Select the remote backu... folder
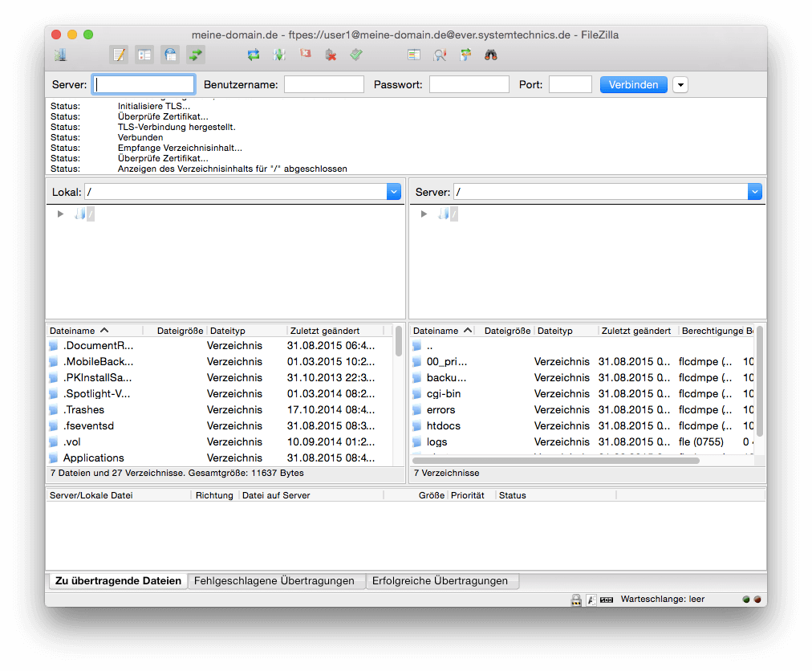Image resolution: width=812 pixels, height=671 pixels. tap(582, 378)
